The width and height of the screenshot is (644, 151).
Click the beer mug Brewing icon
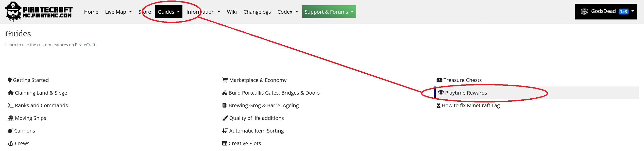click(x=225, y=105)
